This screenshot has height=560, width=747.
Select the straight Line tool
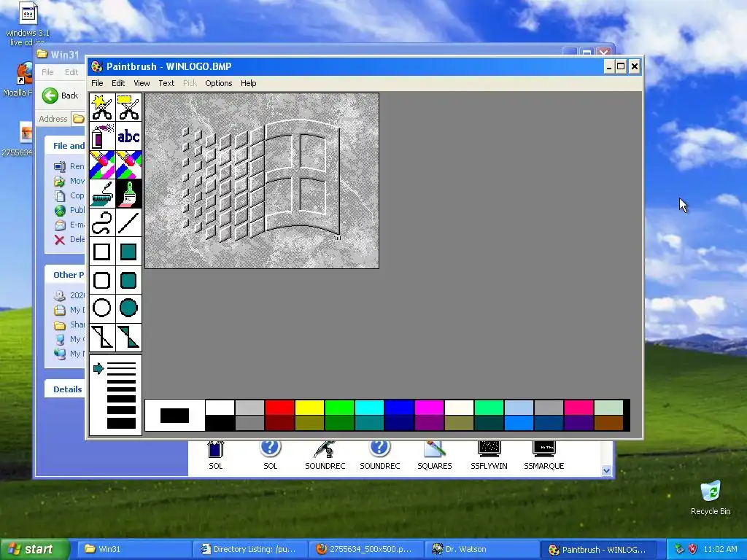(128, 223)
